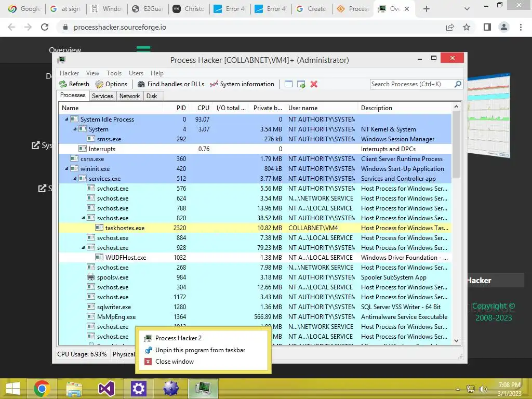532x399 pixels.
Task: Open the Help menu
Action: tap(157, 73)
